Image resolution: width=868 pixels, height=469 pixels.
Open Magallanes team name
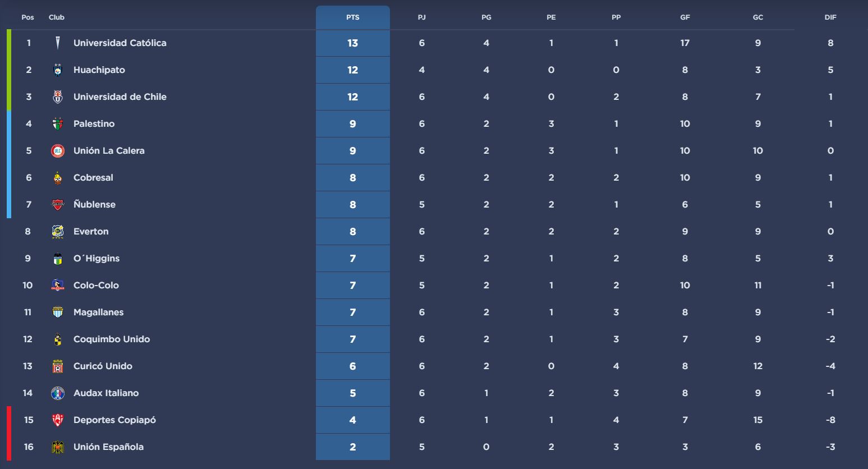click(x=98, y=312)
